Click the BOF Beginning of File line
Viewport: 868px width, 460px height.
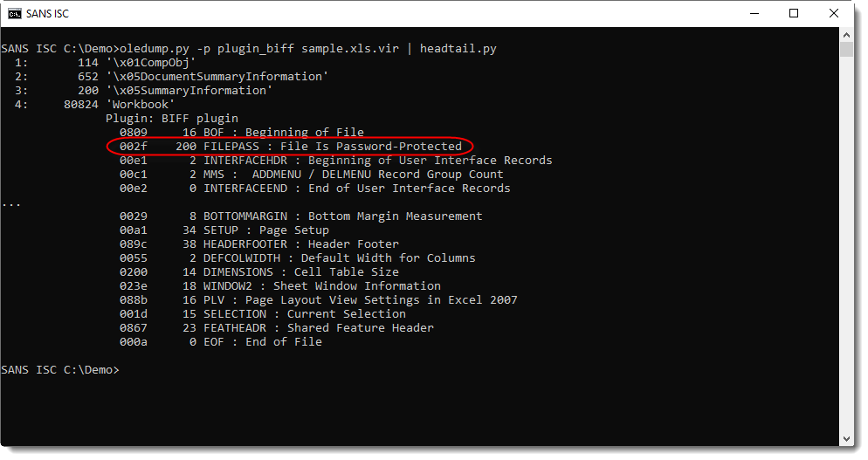point(242,133)
